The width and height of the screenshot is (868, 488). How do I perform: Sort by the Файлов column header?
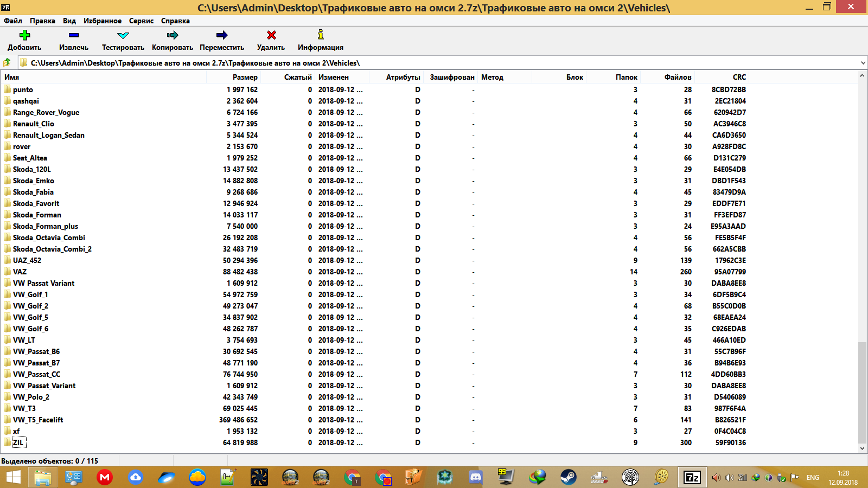[x=667, y=77]
